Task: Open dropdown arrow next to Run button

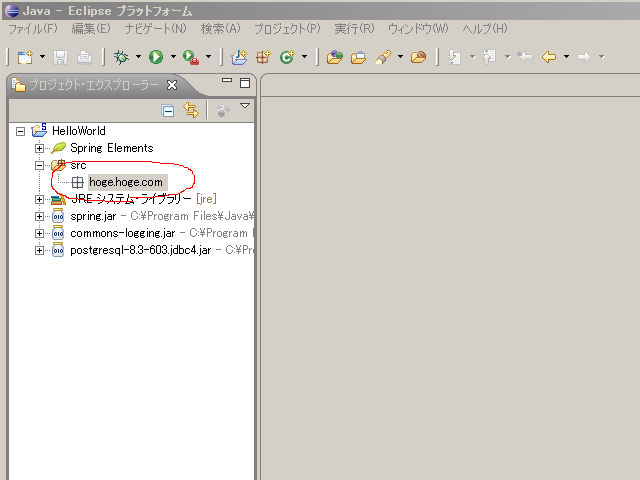Action: tap(173, 57)
